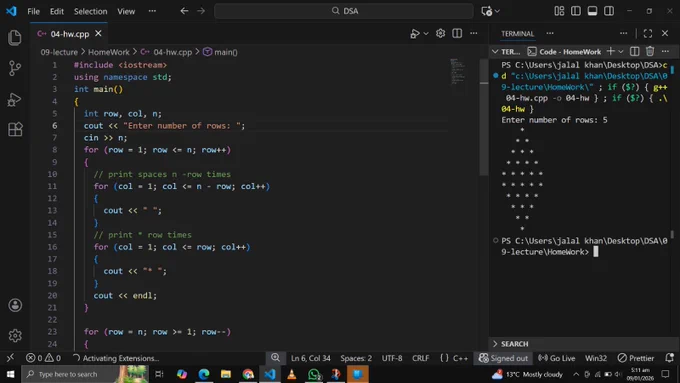The width and height of the screenshot is (680, 383).
Task: Open the launch profile dropdown beside plus
Action: pyautogui.click(x=621, y=52)
